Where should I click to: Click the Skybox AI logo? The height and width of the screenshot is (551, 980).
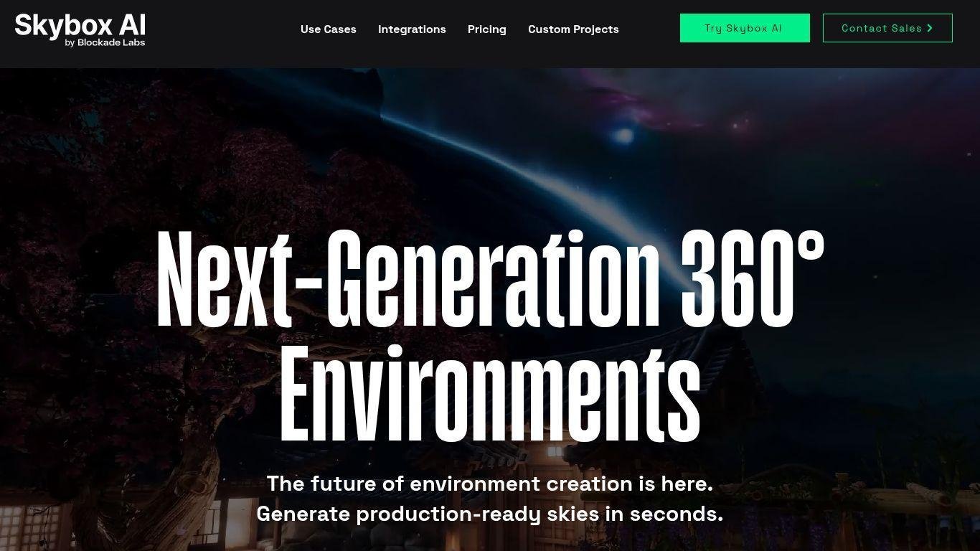point(80,29)
